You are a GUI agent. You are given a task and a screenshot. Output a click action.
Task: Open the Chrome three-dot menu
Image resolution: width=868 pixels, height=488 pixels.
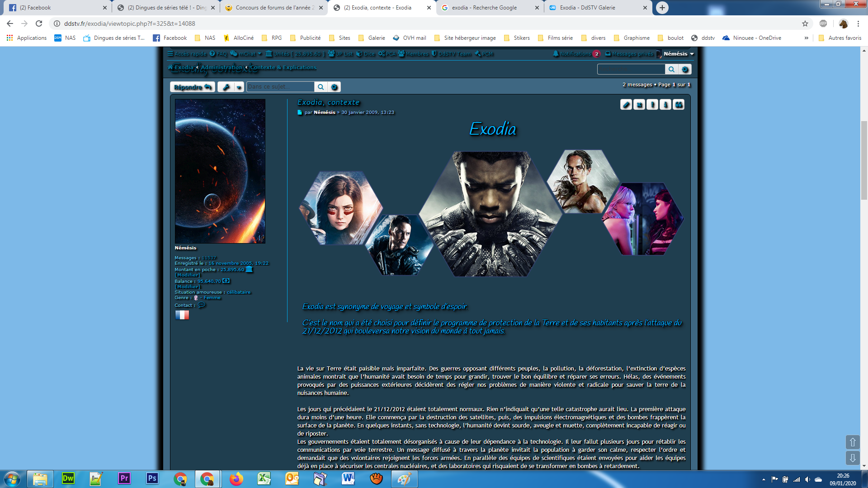coord(858,23)
